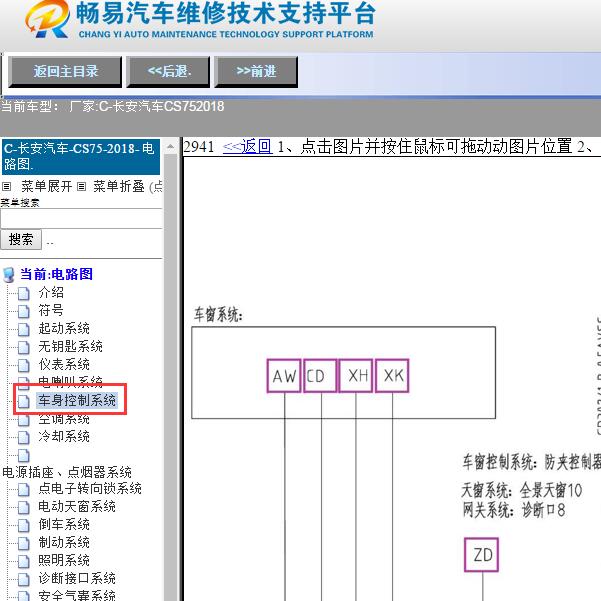The height and width of the screenshot is (601, 601).
Task: Open the 仪表系统 tree item
Action: tap(64, 365)
